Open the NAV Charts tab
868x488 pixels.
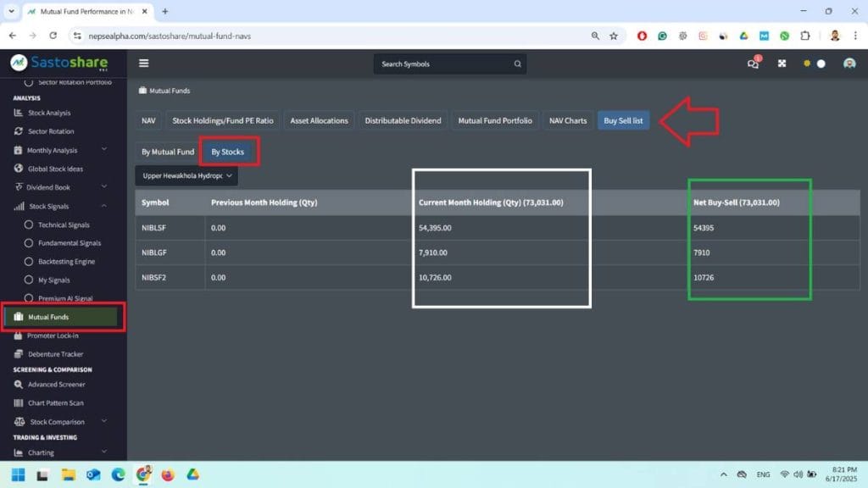pyautogui.click(x=567, y=120)
